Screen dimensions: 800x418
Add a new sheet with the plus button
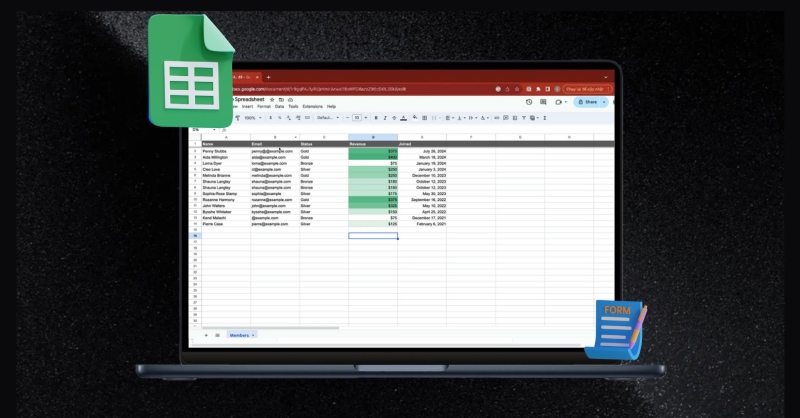(x=206, y=335)
